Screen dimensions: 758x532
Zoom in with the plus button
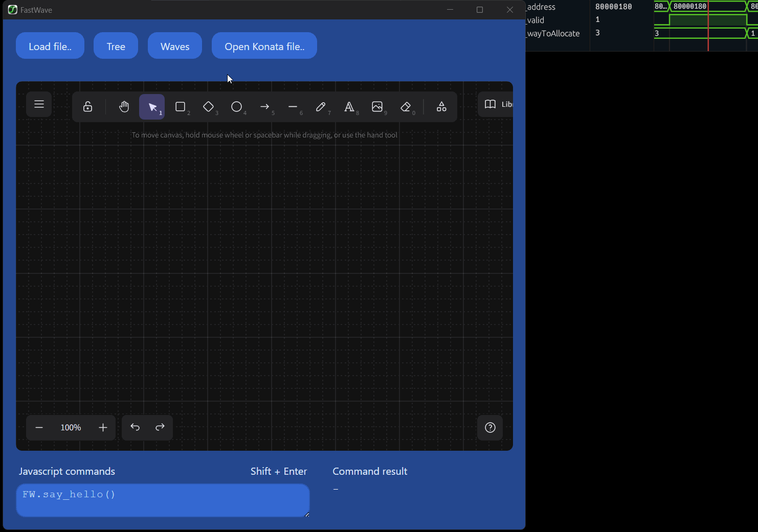coord(103,428)
